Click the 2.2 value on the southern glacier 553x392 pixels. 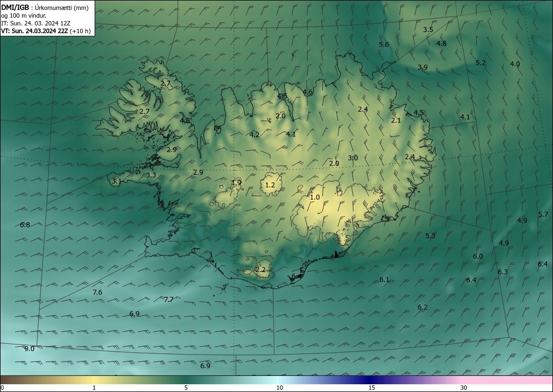tap(260, 270)
